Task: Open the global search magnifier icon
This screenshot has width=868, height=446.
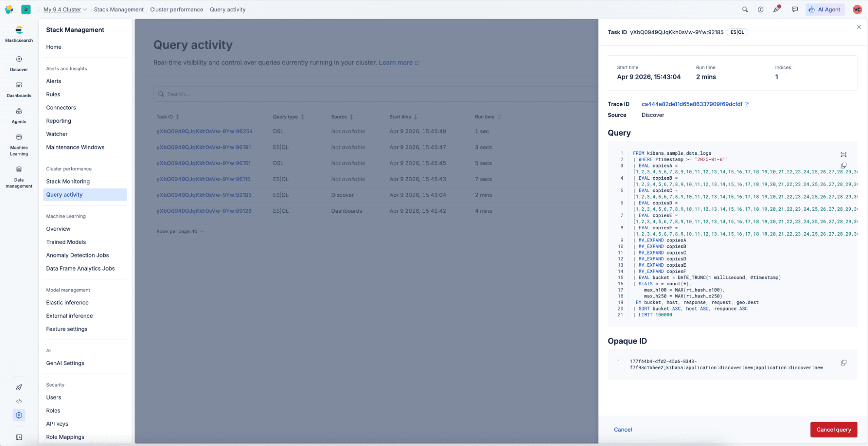Action: pyautogui.click(x=744, y=9)
